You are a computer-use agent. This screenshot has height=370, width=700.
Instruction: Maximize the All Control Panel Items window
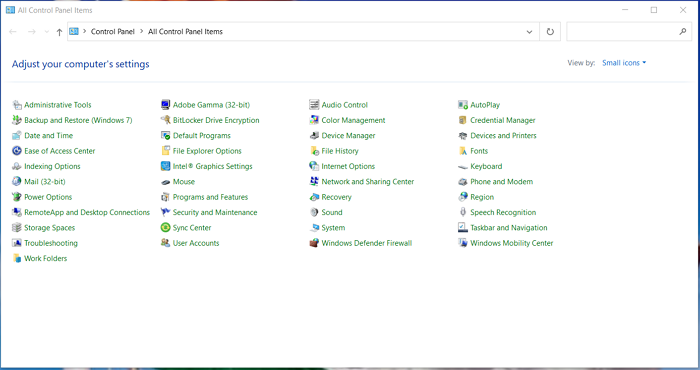(x=654, y=10)
